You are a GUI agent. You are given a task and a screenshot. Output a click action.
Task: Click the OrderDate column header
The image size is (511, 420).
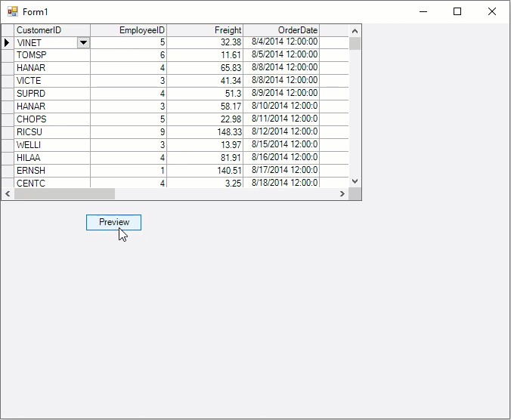tap(281, 30)
